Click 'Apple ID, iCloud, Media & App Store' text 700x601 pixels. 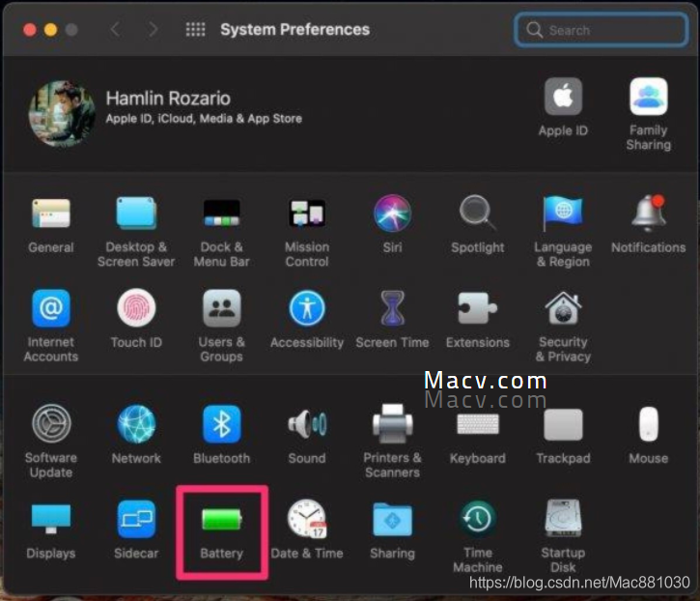204,119
